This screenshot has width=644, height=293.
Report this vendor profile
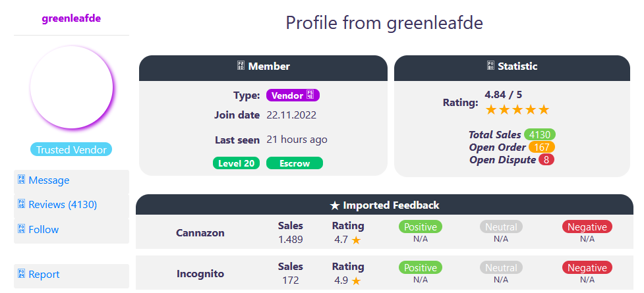(44, 274)
